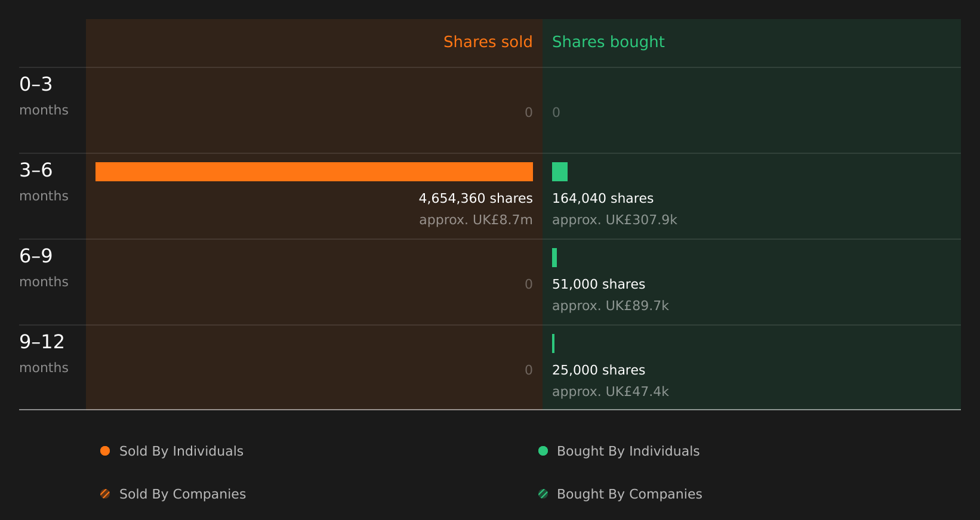
Task: Toggle the Sold By Companies legend label
Action: [183, 494]
